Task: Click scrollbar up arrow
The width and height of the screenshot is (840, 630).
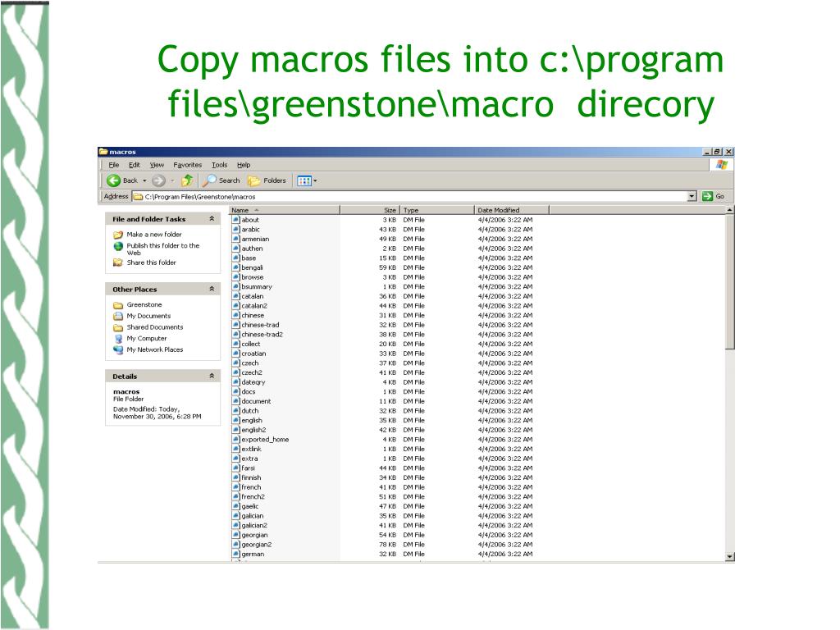Action: [729, 210]
